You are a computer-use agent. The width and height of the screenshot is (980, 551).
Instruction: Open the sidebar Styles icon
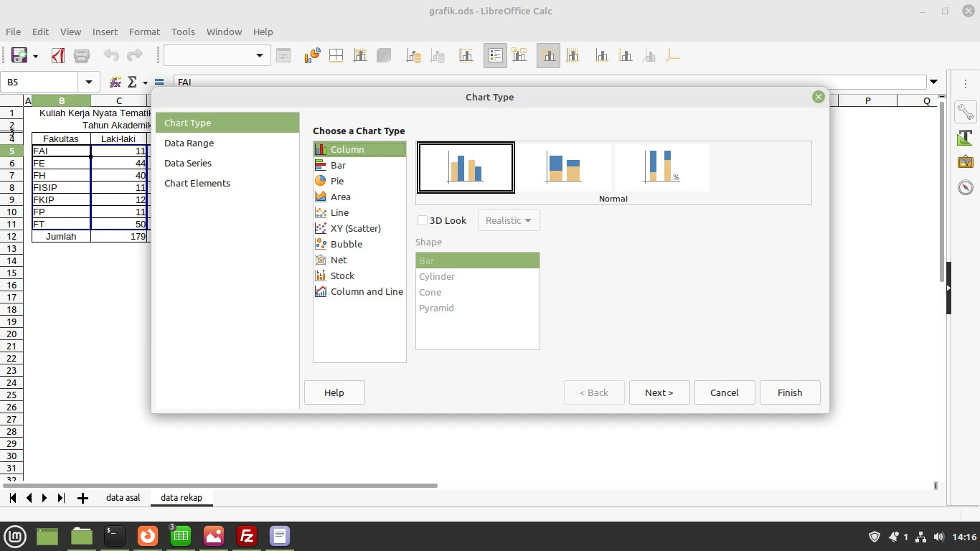pos(965,137)
